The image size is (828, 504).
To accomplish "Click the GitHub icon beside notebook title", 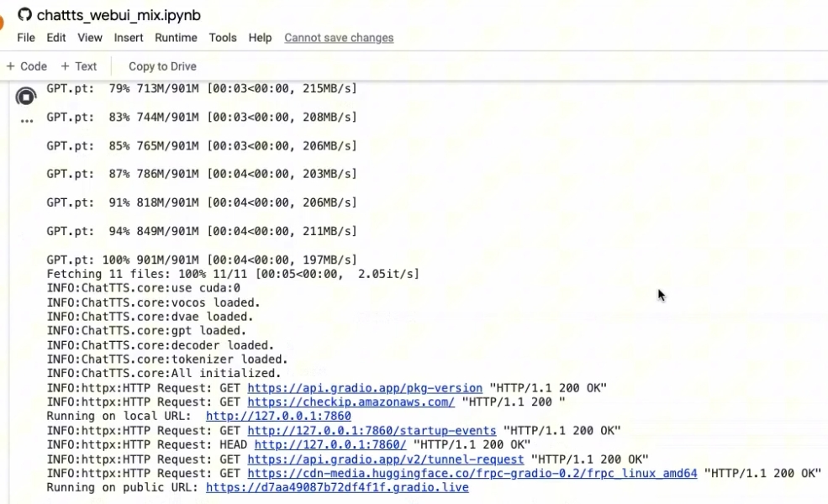I will click(24, 15).
